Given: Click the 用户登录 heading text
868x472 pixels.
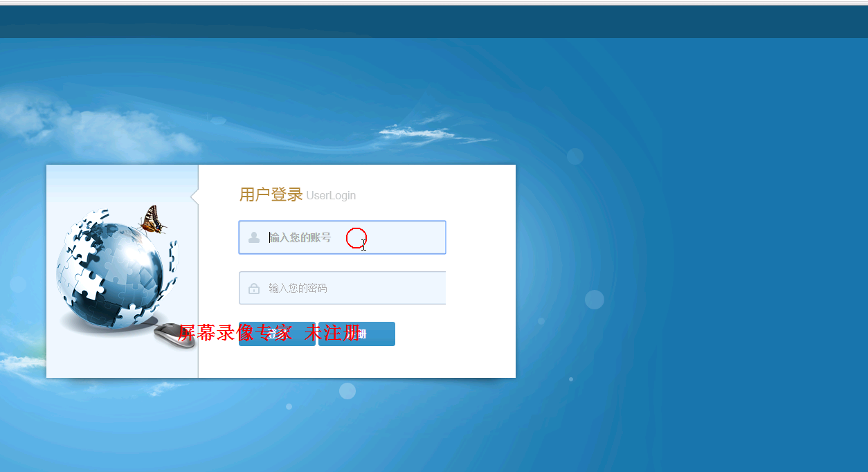Looking at the screenshot, I should 271,194.
